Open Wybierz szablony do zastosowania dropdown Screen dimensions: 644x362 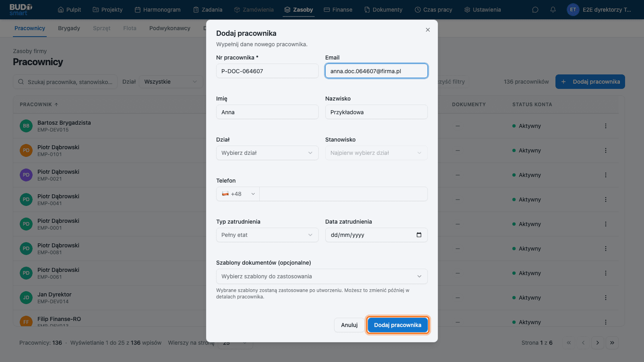(322, 276)
